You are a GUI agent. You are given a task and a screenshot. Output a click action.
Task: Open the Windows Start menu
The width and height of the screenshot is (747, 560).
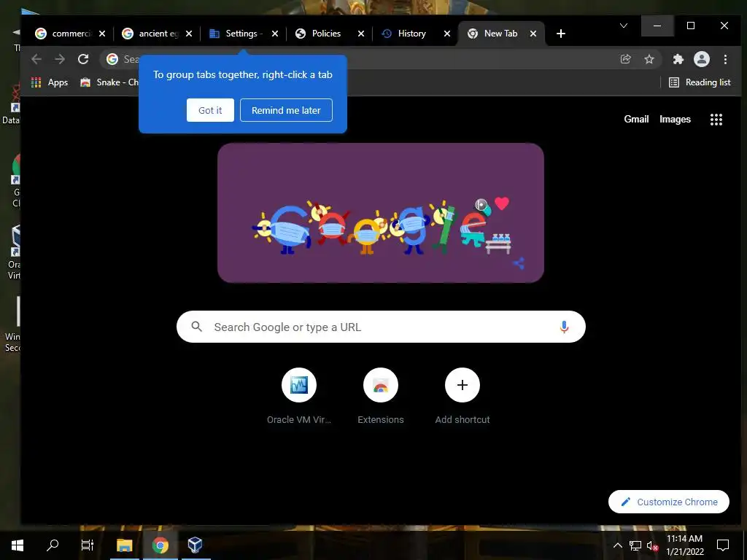click(x=18, y=545)
